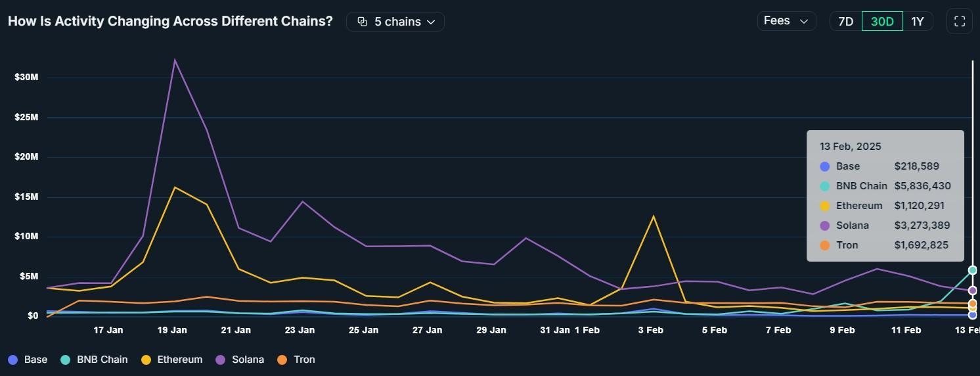The image size is (980, 376).
Task: Click the fullscreen expand icon
Action: pos(959,21)
